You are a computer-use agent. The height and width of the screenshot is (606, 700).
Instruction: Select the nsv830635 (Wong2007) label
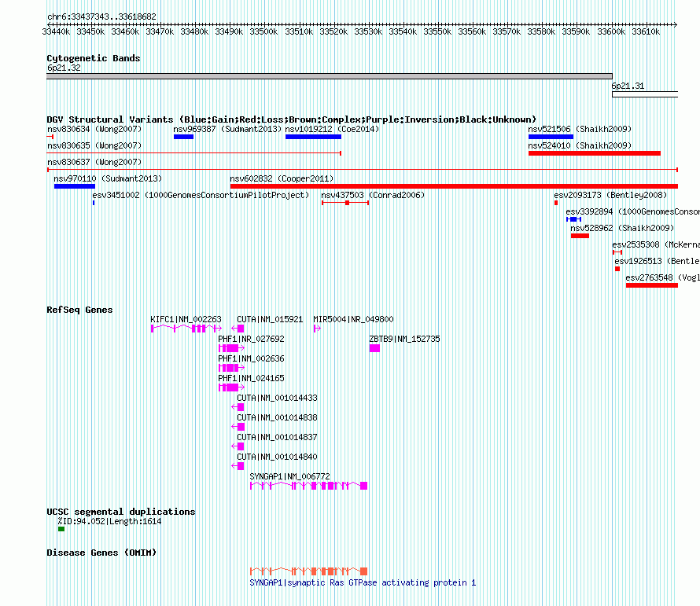pyautogui.click(x=94, y=146)
